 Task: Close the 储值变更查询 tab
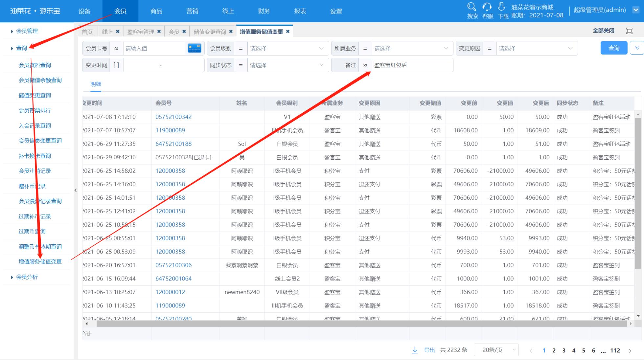point(231,32)
